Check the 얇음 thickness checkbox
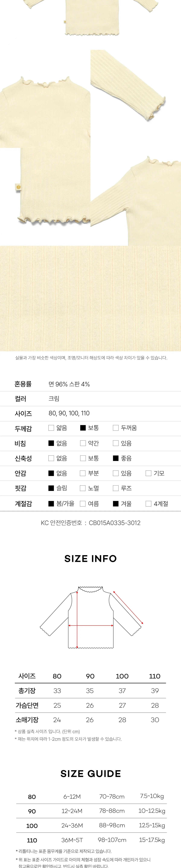Screen dimensions: 181x868 (51, 428)
